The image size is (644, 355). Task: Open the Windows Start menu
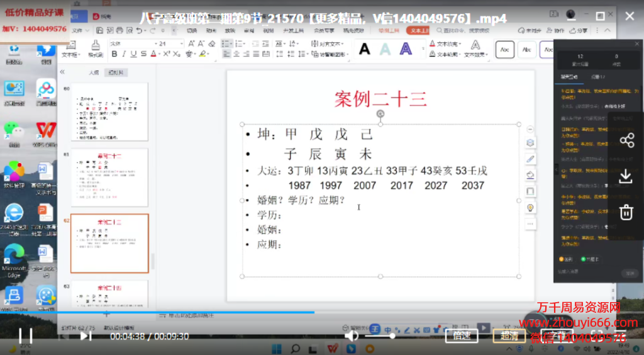pyautogui.click(x=277, y=349)
